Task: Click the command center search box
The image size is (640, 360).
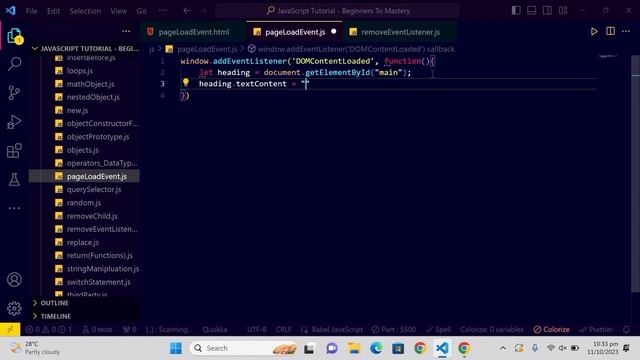Action: click(x=337, y=11)
